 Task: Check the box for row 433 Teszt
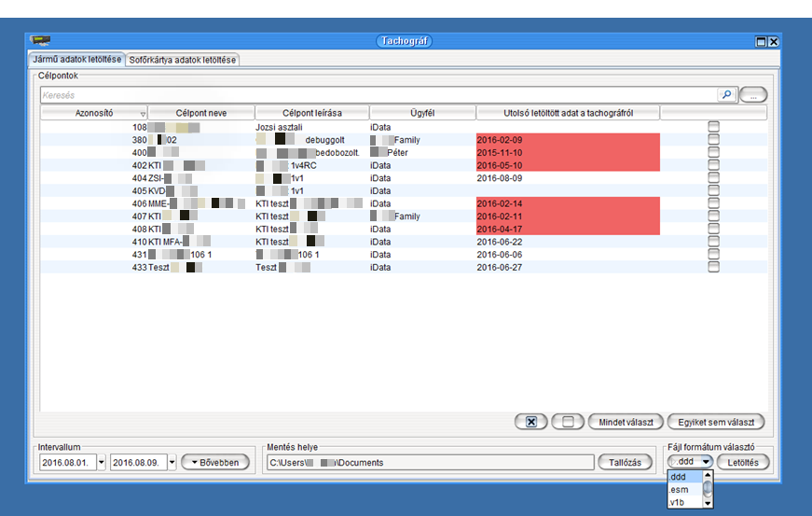pyautogui.click(x=713, y=266)
